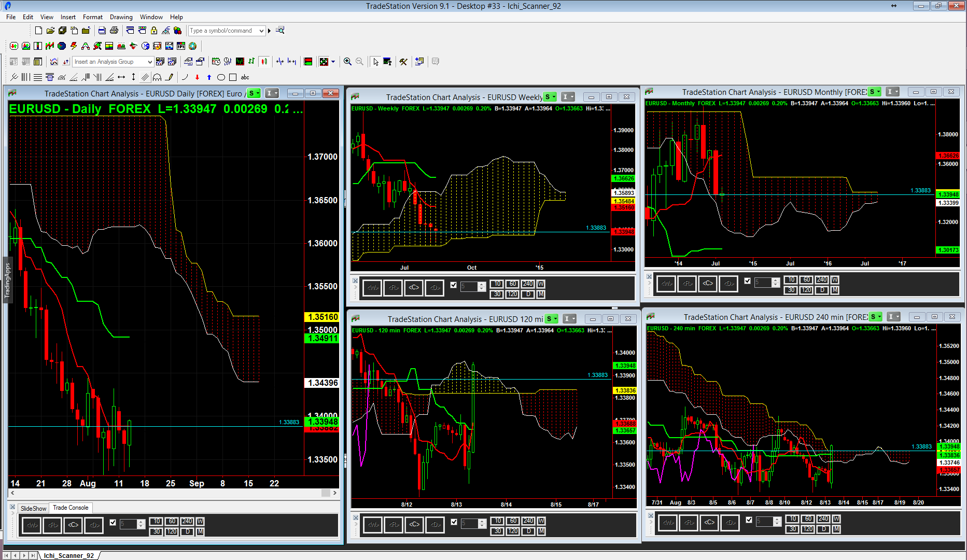Select the rectangle drawing tool

(x=233, y=77)
